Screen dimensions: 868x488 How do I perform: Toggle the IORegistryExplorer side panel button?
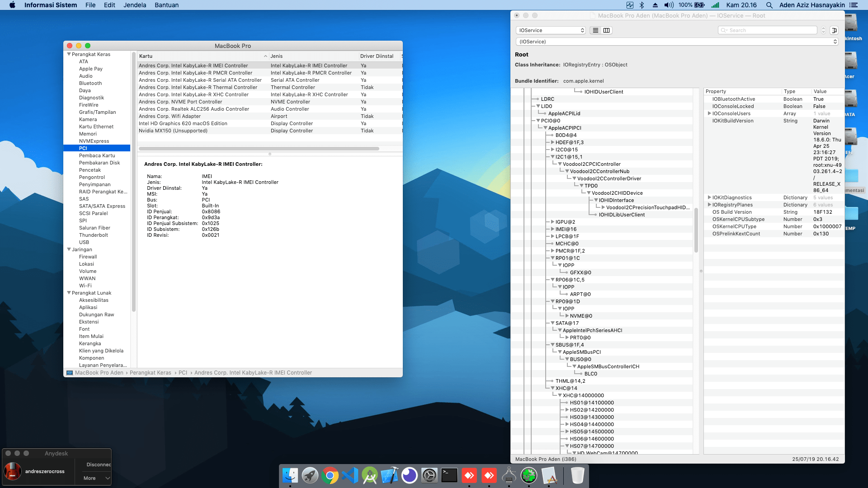834,30
